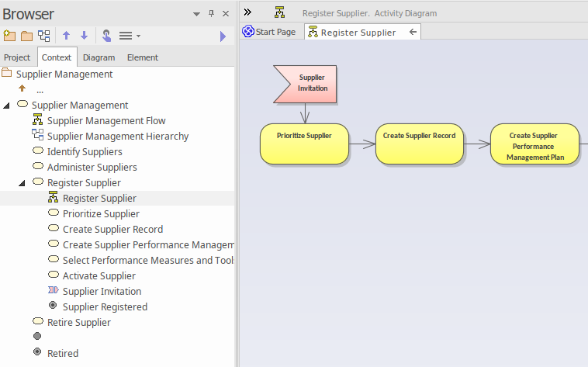Image resolution: width=588 pixels, height=367 pixels.
Task: Switch to the Diagram tab
Action: point(99,57)
